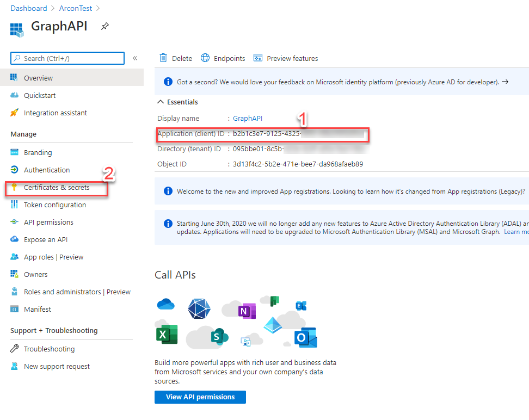
Task: Click the Directory (tenant) ID value
Action: [x=300, y=149]
